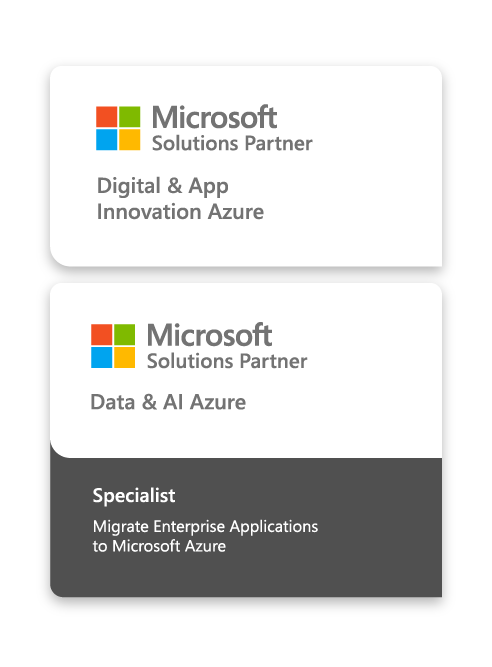The height and width of the screenshot is (667, 492).
Task: Select the top badge's Microsoft wordmark
Action: (x=214, y=117)
